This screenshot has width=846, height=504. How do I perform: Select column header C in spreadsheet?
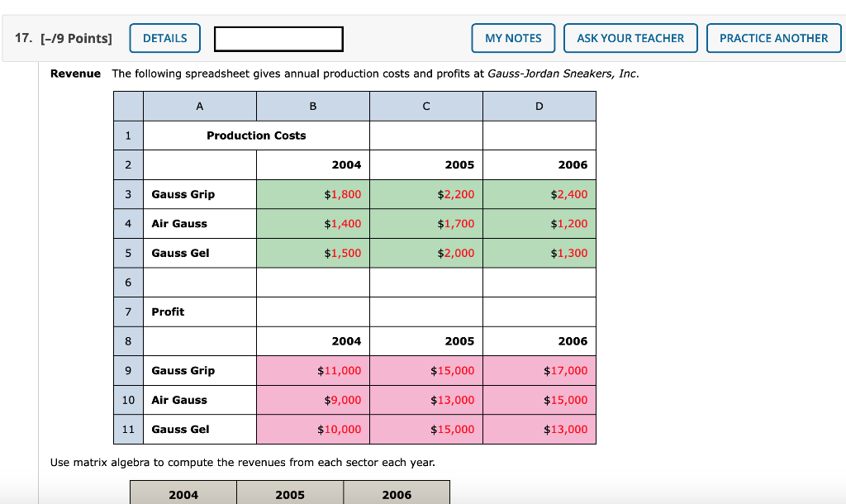coord(426,107)
